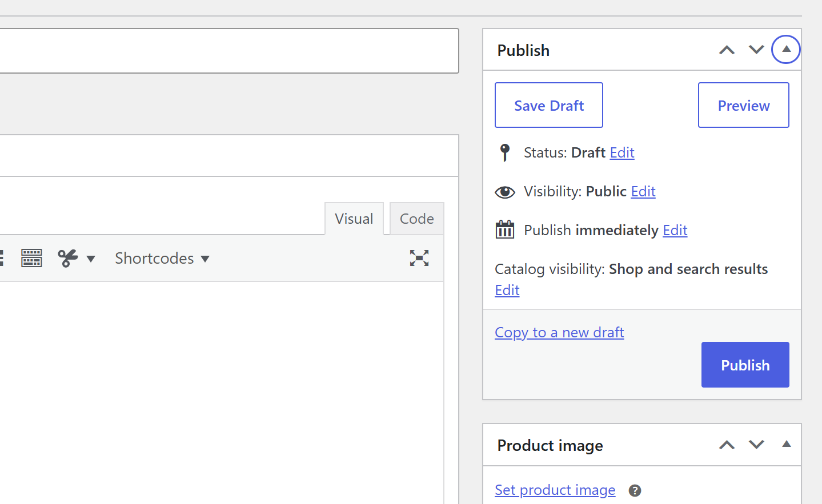
Task: Click Set product image link
Action: tap(555, 490)
